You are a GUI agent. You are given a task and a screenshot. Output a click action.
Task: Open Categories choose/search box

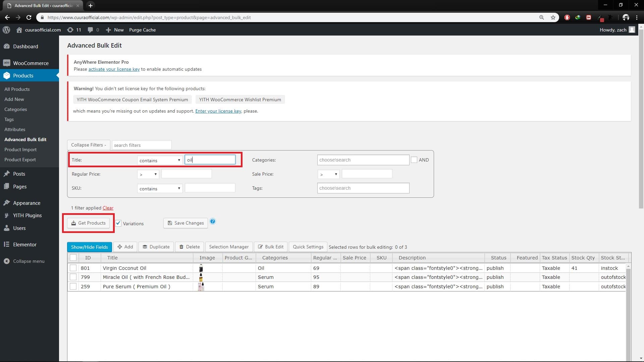click(x=363, y=160)
